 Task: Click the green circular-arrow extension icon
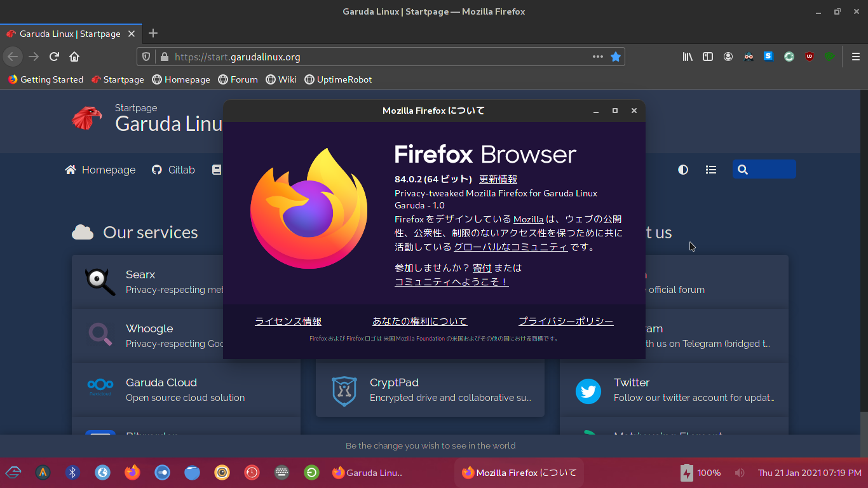[x=789, y=57]
